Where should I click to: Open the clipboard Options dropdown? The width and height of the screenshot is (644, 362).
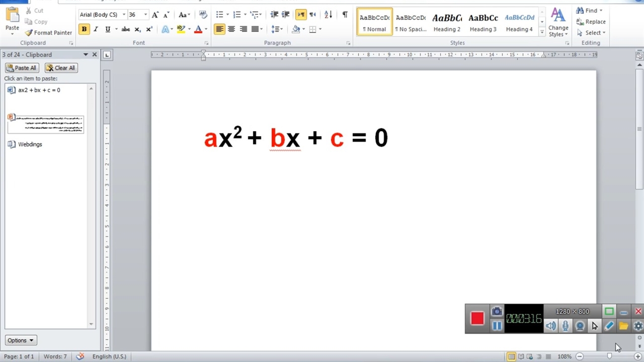click(x=21, y=340)
